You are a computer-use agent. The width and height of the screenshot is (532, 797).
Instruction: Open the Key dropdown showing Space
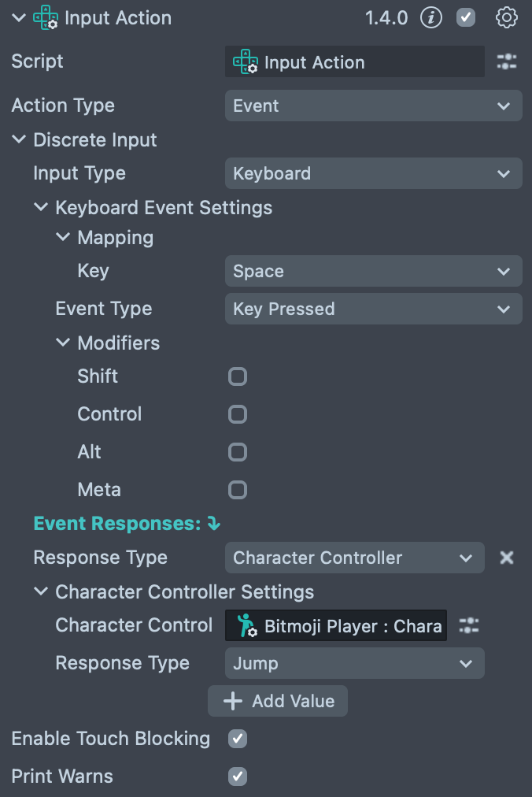click(x=373, y=271)
